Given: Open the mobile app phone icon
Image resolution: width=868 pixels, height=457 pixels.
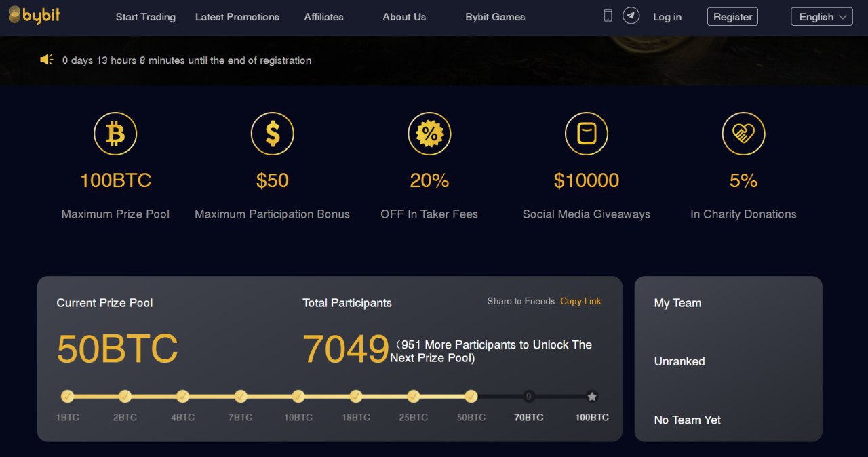Looking at the screenshot, I should pyautogui.click(x=608, y=16).
